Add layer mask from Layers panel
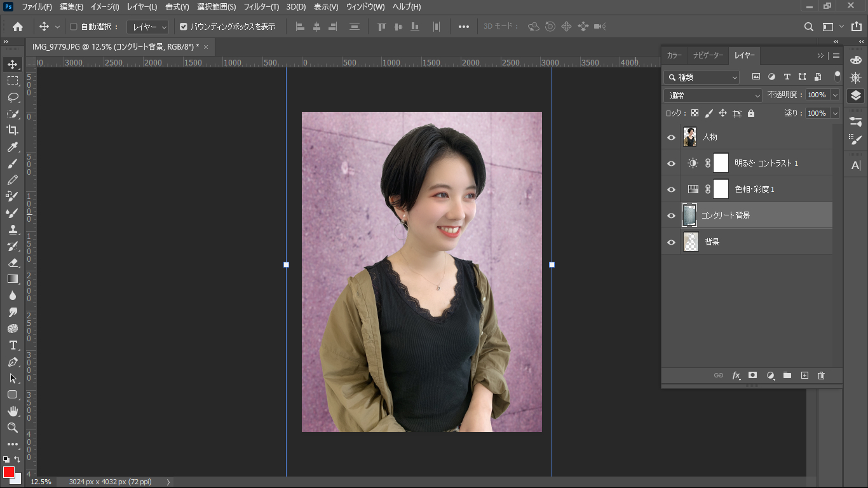 [753, 376]
